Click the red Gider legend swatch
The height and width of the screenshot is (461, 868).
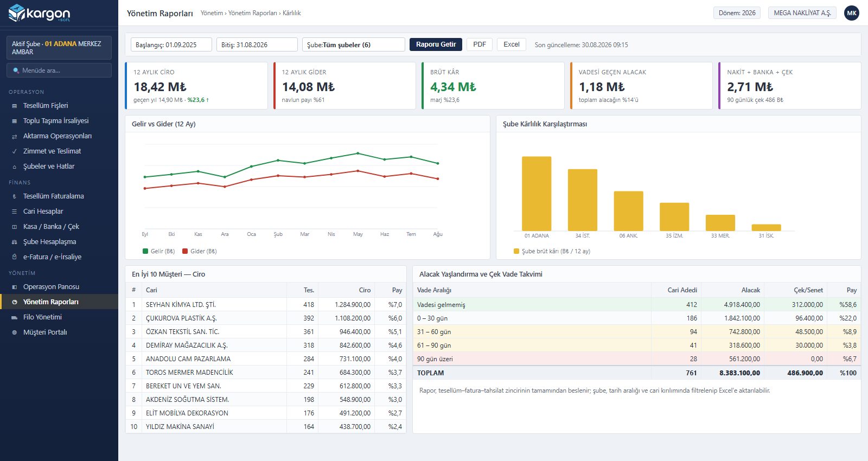[185, 251]
